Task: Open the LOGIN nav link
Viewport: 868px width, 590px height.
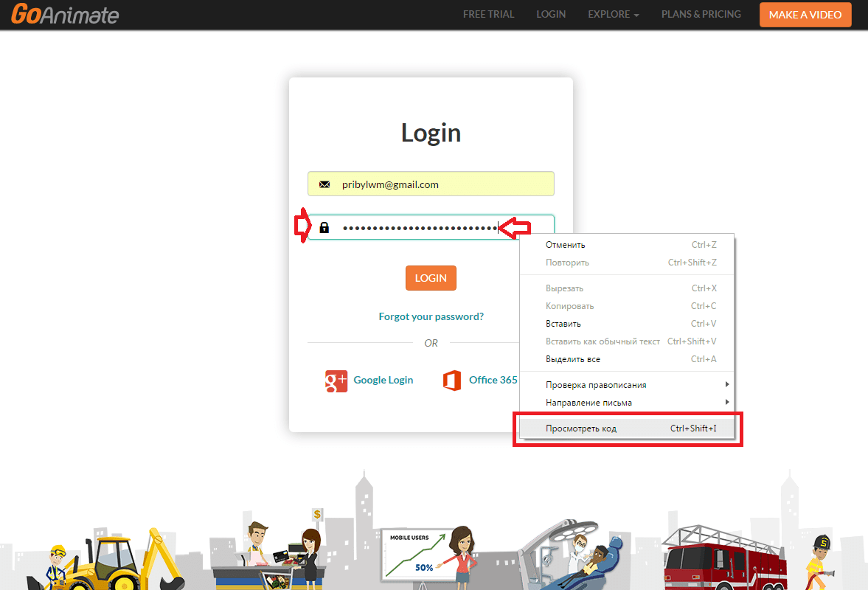Action: [x=551, y=15]
